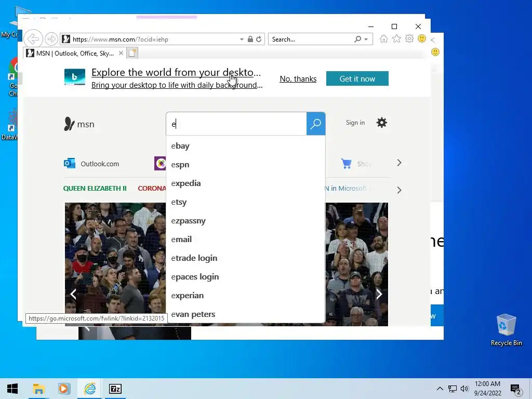Image resolution: width=532 pixels, height=399 pixels.
Task: Expand more shortcuts with right chevron
Action: 399,163
